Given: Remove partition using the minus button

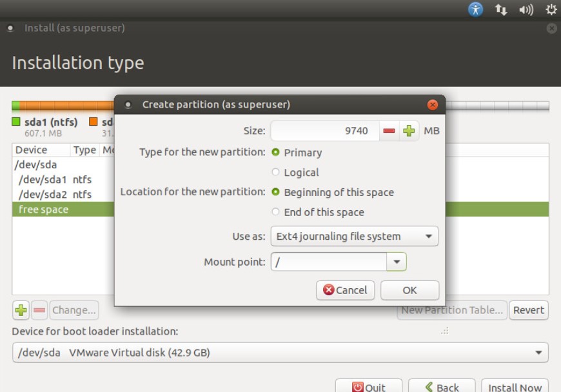Looking at the screenshot, I should (x=39, y=310).
